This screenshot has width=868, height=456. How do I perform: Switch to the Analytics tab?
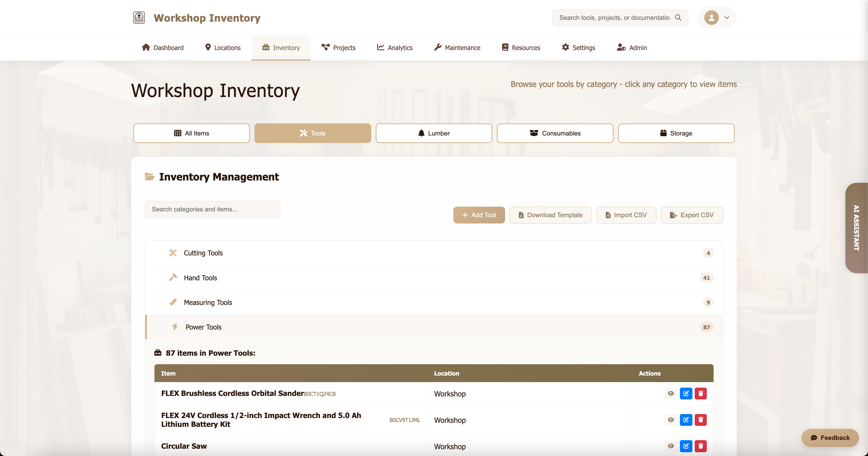coord(395,48)
